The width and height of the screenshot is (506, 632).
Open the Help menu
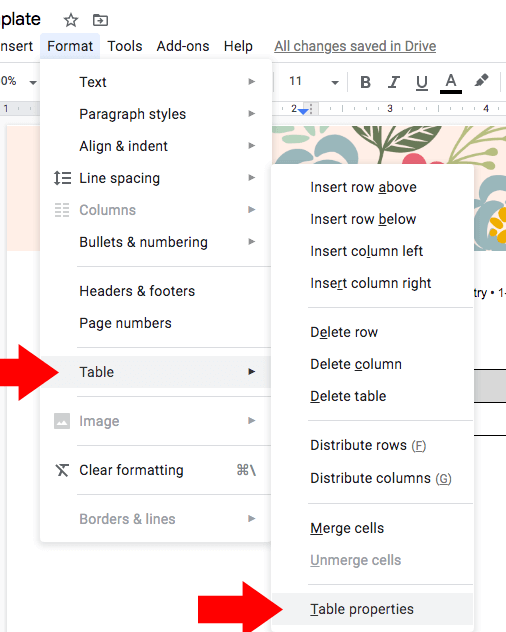(x=238, y=46)
